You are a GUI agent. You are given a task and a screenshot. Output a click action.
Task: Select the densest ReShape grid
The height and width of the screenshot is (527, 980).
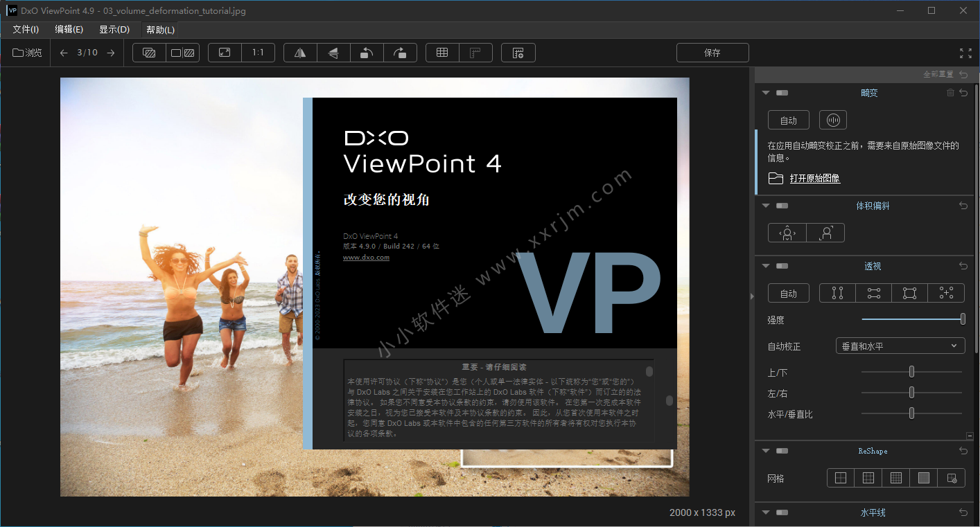924,478
